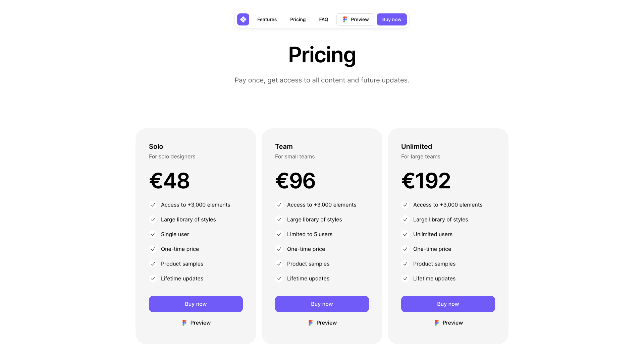This screenshot has width=644, height=362.
Task: Buy the Solo plan for €48
Action: (x=196, y=304)
